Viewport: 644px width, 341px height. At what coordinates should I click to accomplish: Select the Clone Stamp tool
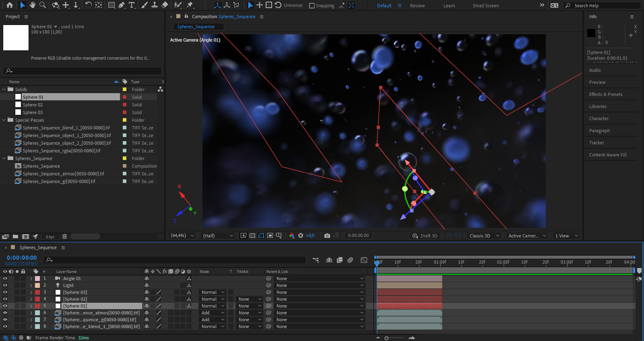pyautogui.click(x=155, y=5)
